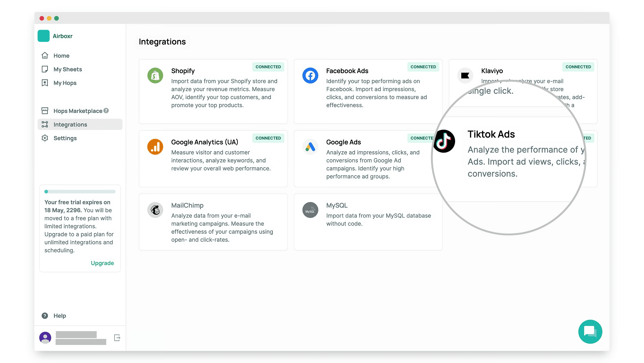Image resolution: width=644 pixels, height=363 pixels.
Task: Click the Upgrade link
Action: (x=102, y=263)
